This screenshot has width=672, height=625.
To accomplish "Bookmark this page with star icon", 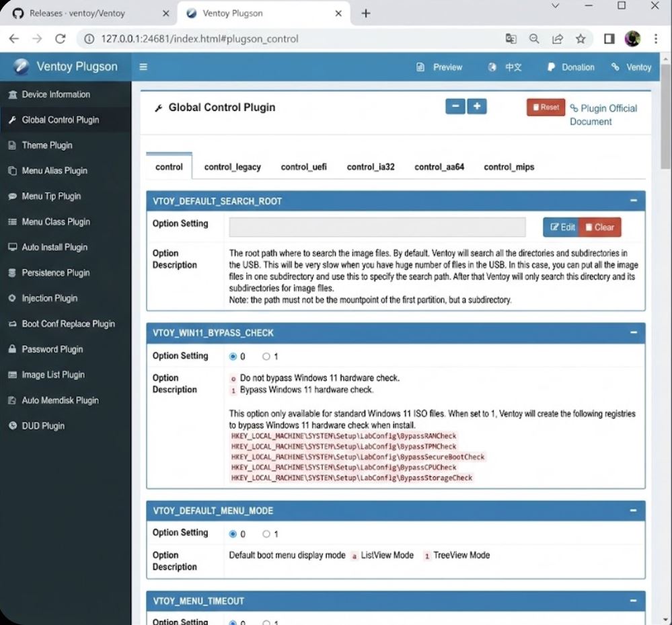I will pos(581,38).
